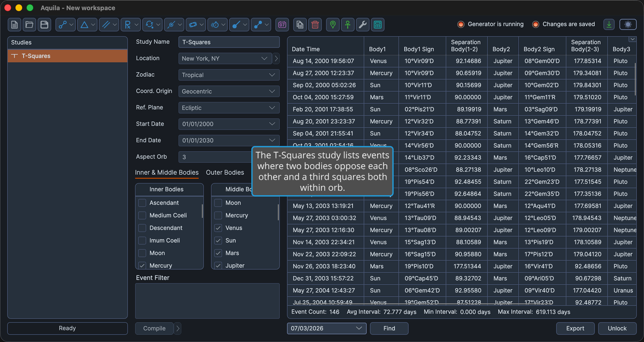Check Medium Coeli in Inner Bodies
644x342 pixels.
[x=142, y=215]
